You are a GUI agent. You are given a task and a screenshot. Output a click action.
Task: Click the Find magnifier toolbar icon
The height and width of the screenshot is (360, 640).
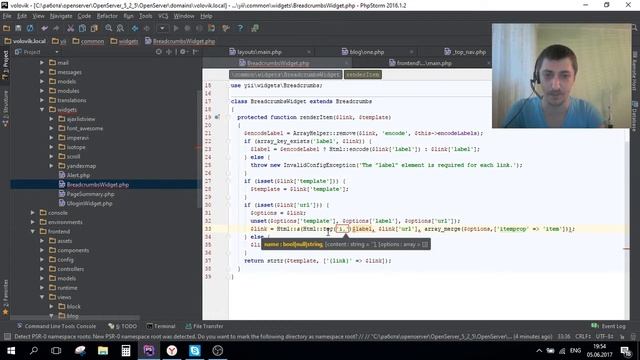click(x=109, y=28)
